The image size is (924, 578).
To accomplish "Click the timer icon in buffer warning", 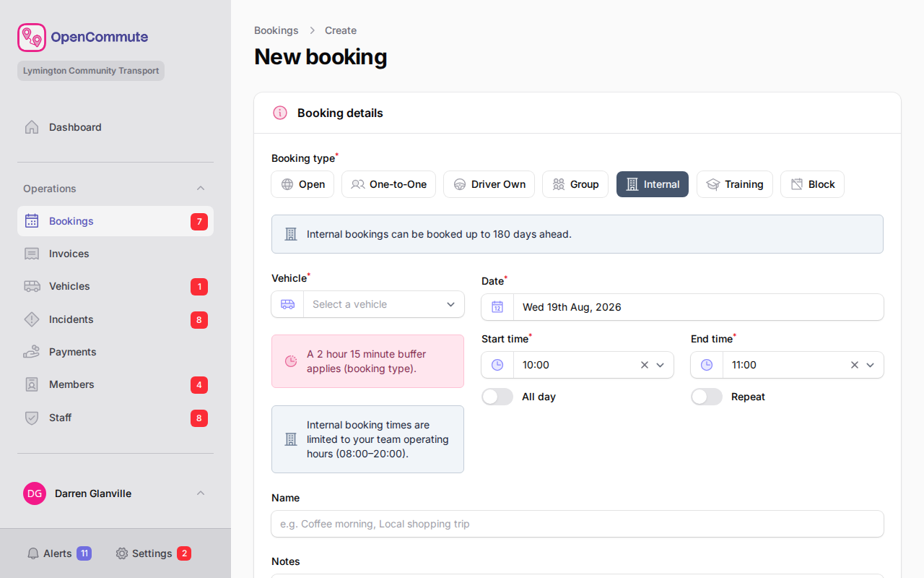I will tap(291, 361).
